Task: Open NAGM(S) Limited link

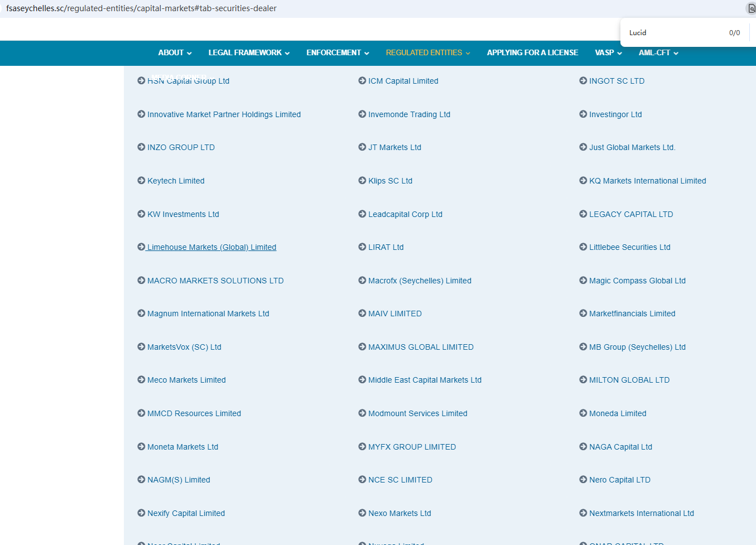Action: [x=179, y=480]
